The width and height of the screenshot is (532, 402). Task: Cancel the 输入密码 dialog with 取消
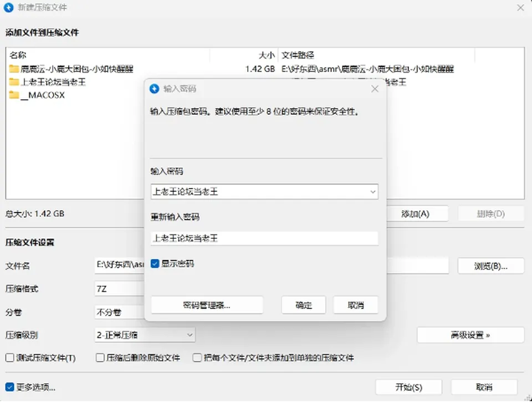356,305
